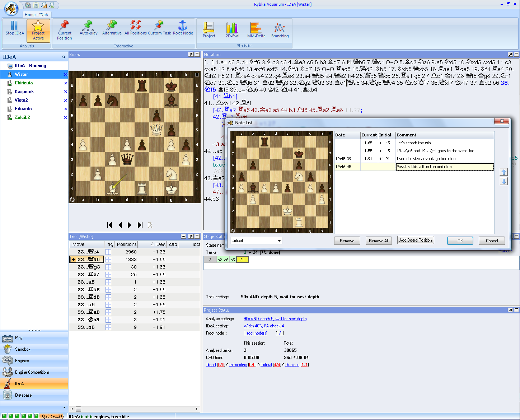Select the Zalcik2 project
The width and height of the screenshot is (520, 420).
click(22, 117)
